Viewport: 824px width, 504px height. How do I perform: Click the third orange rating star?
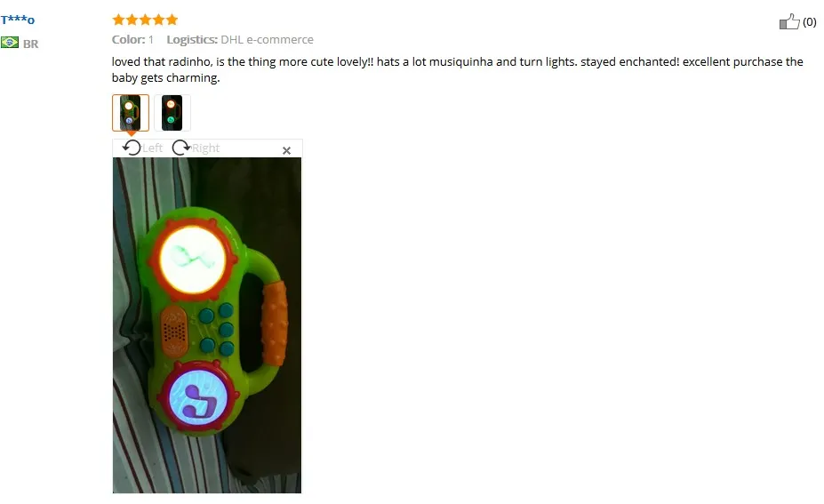coord(145,20)
